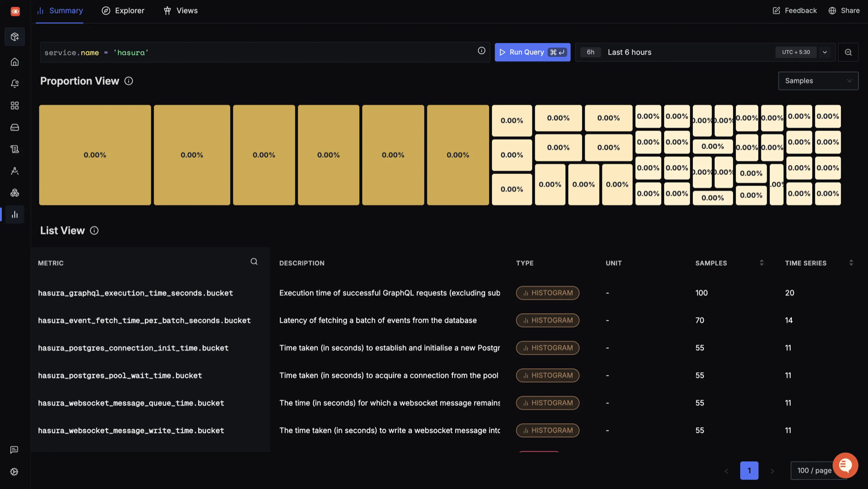Open Alerts bell icon in sidebar
The height and width of the screenshot is (489, 868).
click(x=15, y=83)
